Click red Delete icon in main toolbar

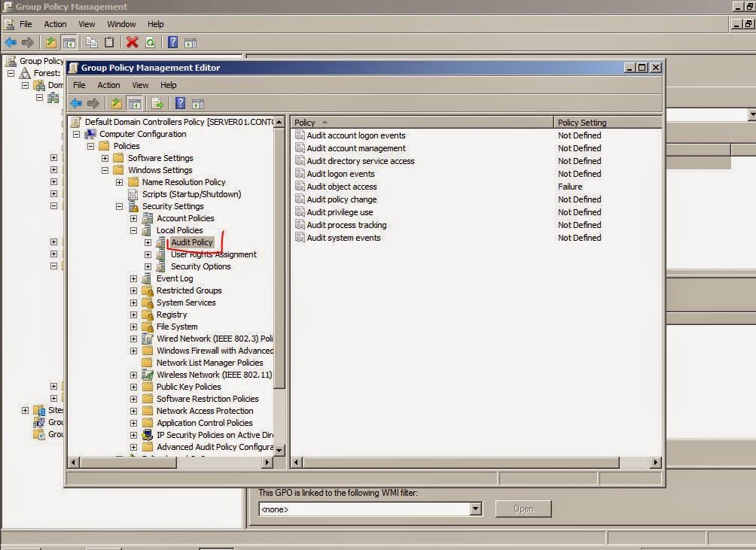click(x=132, y=42)
